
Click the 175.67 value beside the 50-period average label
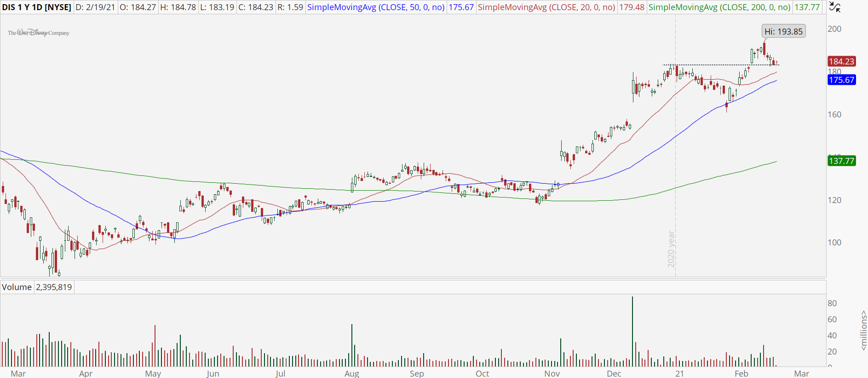coord(461,7)
